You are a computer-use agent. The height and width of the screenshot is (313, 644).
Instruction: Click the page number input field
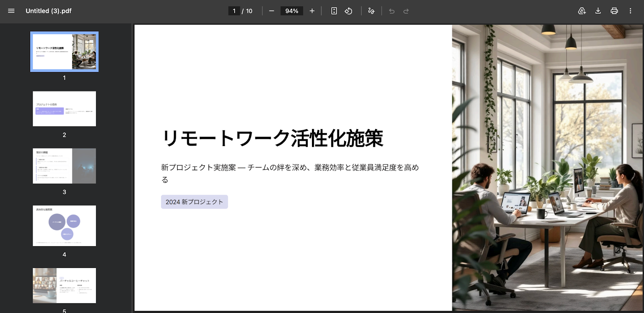(234, 11)
